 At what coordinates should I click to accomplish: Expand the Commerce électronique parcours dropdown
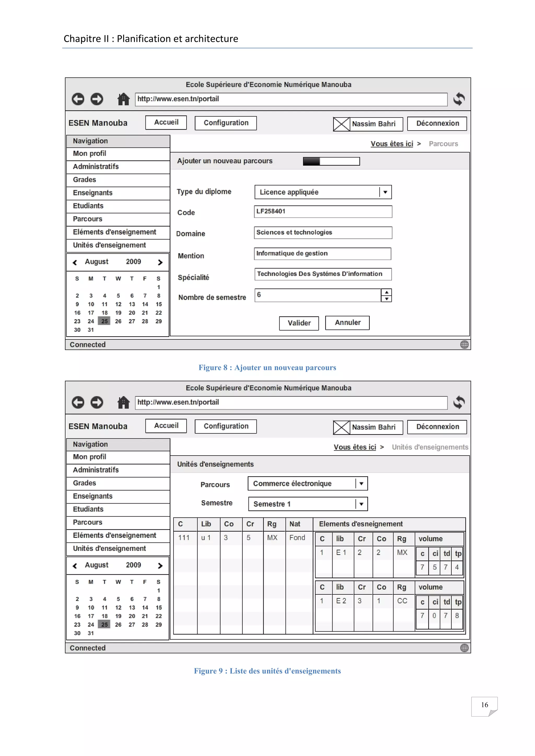tap(361, 483)
